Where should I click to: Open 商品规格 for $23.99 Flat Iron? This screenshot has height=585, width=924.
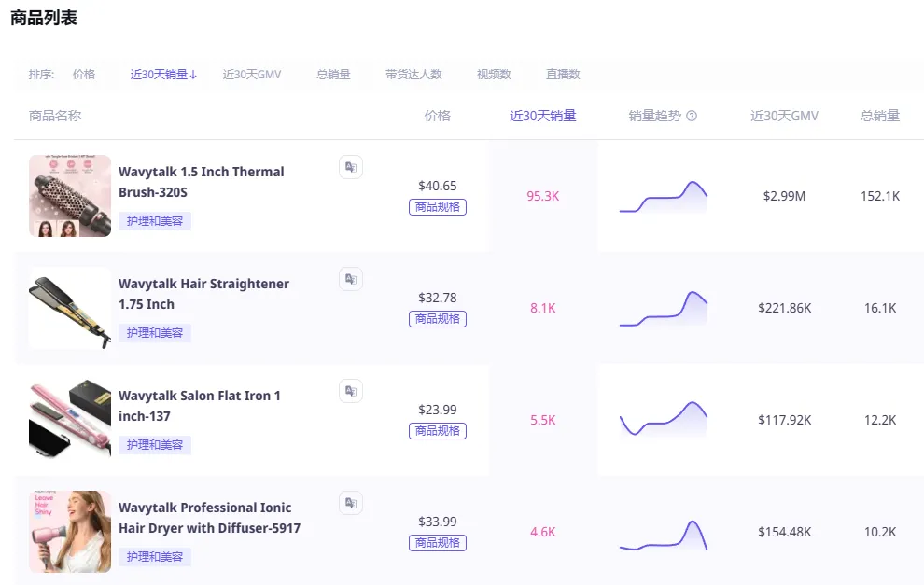[437, 431]
